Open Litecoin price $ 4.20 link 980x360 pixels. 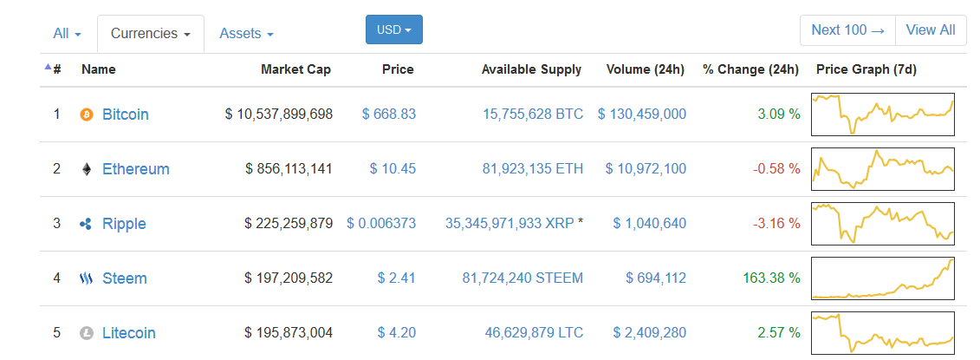pyautogui.click(x=396, y=333)
